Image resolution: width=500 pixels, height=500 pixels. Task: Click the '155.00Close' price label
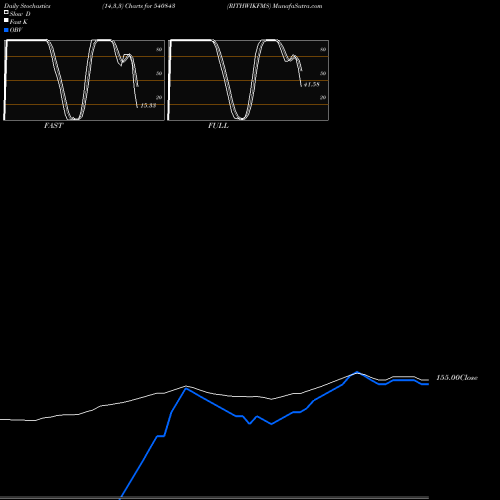(457, 378)
